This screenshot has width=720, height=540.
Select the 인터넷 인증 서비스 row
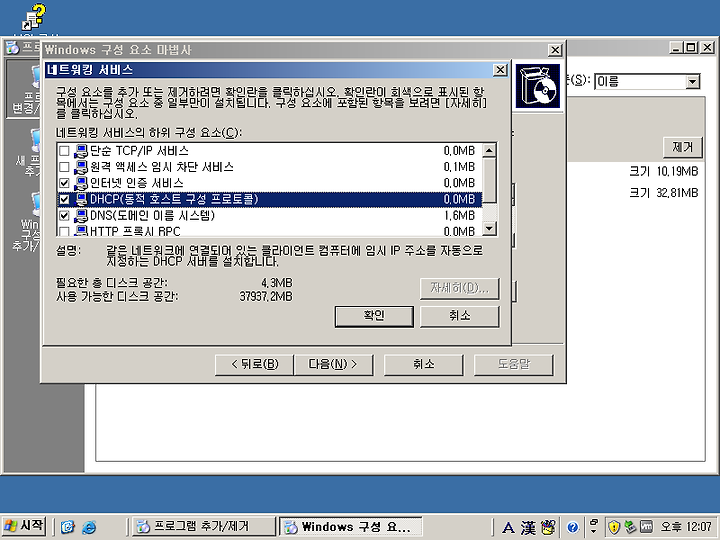270,183
